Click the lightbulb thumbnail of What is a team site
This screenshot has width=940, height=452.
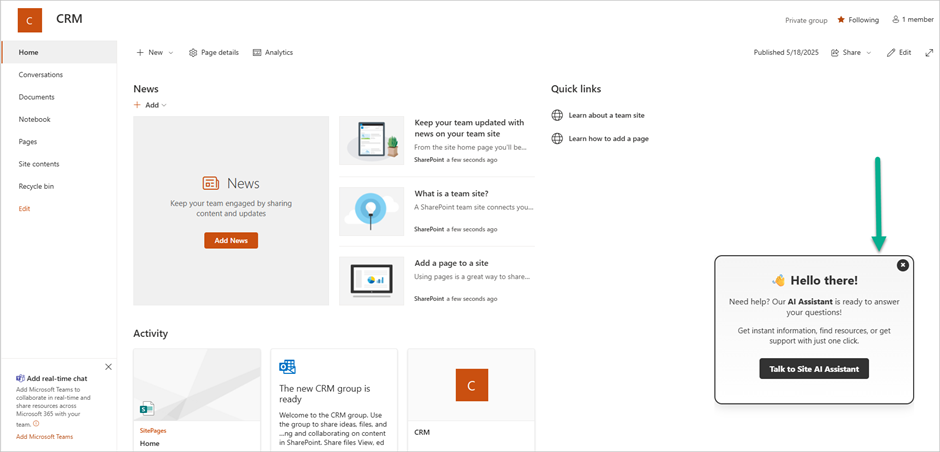click(372, 211)
